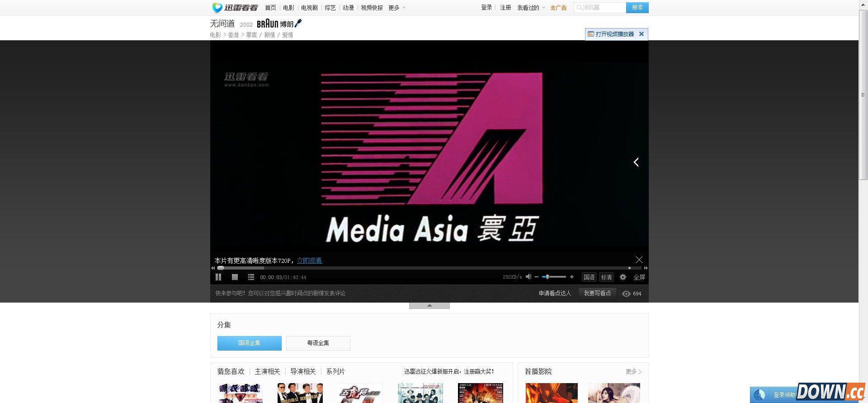The image size is (868, 403).
Task: Enter fullscreen with 全屏 button
Action: (639, 277)
